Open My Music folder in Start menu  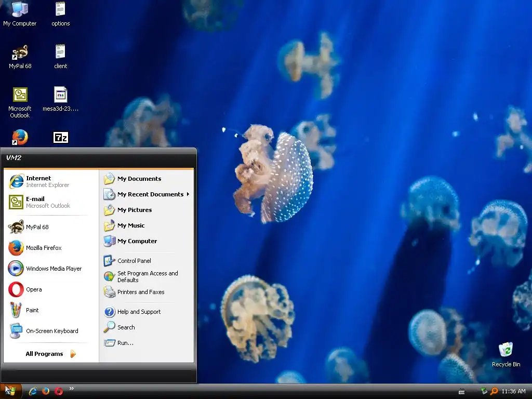coord(147,225)
